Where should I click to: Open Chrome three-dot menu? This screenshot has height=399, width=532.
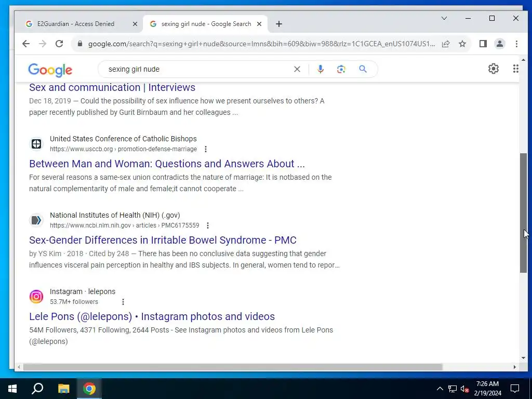coord(516,44)
